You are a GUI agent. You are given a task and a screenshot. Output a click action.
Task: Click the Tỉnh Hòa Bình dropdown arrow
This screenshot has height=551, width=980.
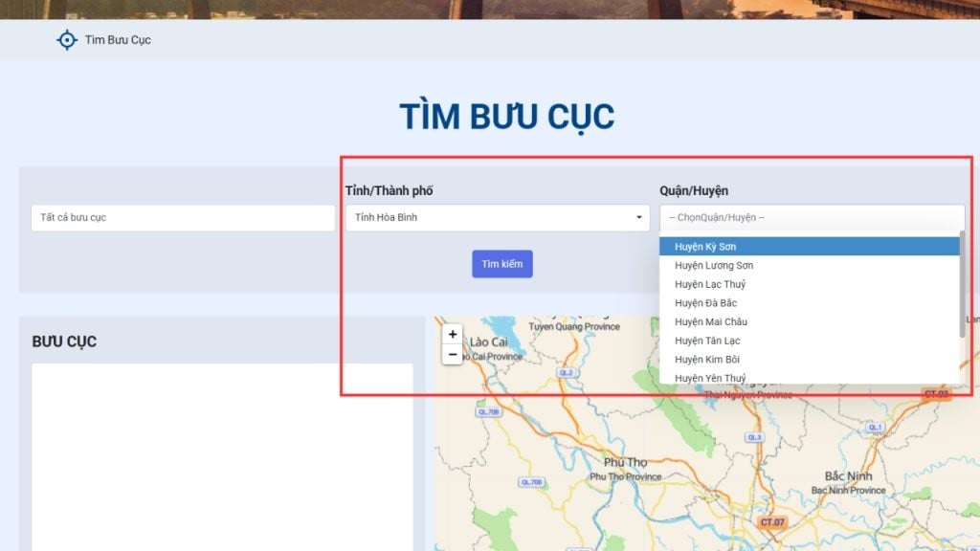click(638, 218)
